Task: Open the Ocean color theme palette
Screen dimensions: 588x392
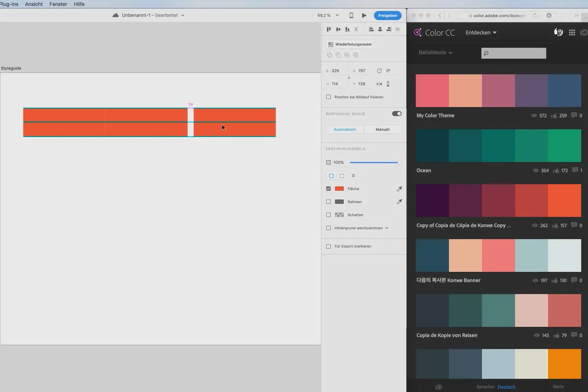Action: point(498,146)
